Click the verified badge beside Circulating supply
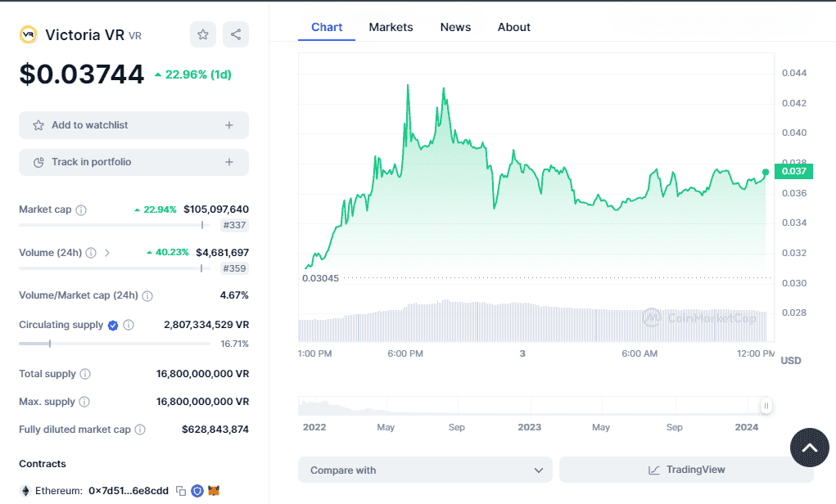The height and width of the screenshot is (504, 836). coord(113,325)
